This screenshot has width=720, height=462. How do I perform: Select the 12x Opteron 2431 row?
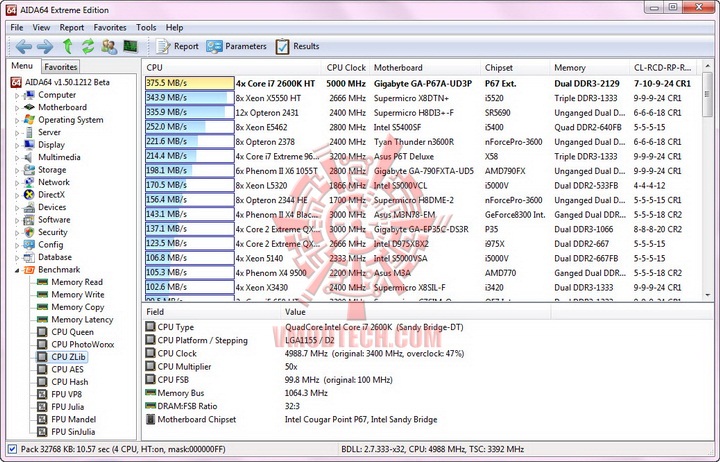(x=422, y=113)
